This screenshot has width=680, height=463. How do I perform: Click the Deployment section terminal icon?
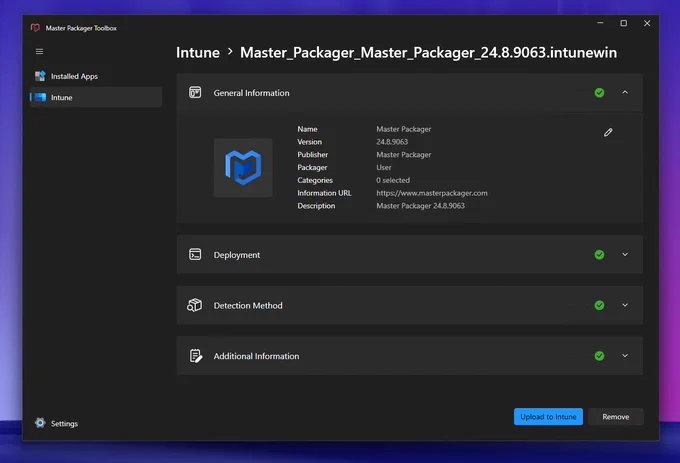pyautogui.click(x=195, y=254)
